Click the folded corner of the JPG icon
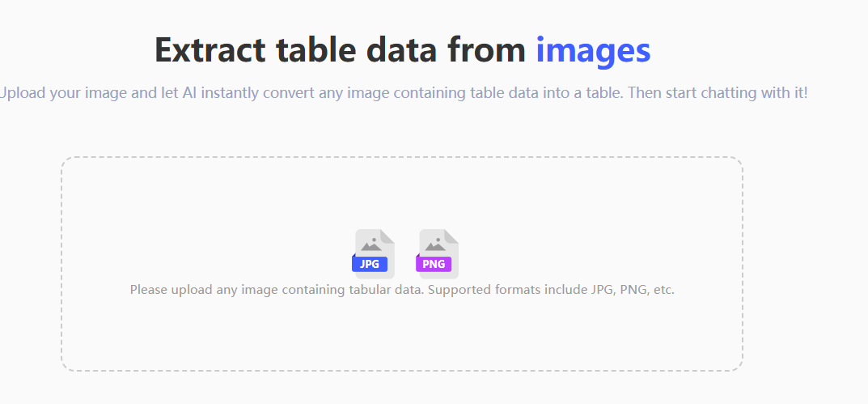The image size is (868, 404). pos(387,236)
